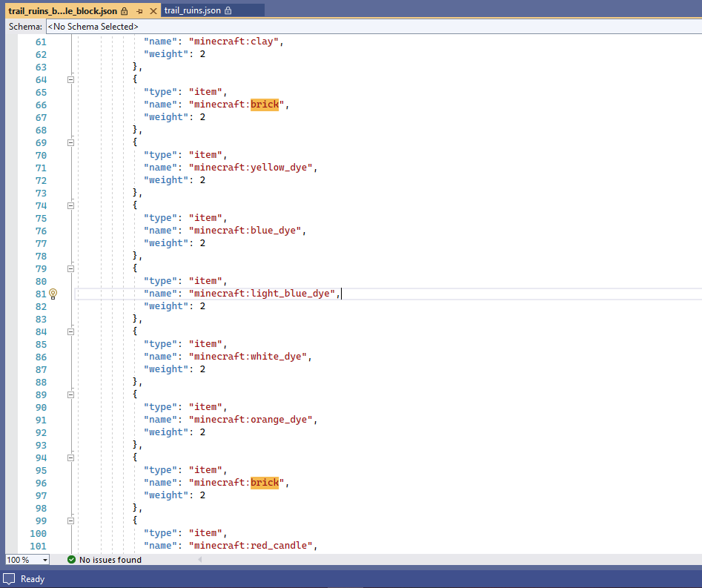
Task: Click the status bar notification speech bubble icon
Action: (x=10, y=579)
